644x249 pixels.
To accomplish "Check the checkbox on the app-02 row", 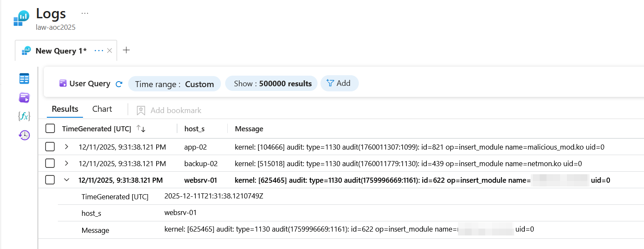I will tap(50, 146).
